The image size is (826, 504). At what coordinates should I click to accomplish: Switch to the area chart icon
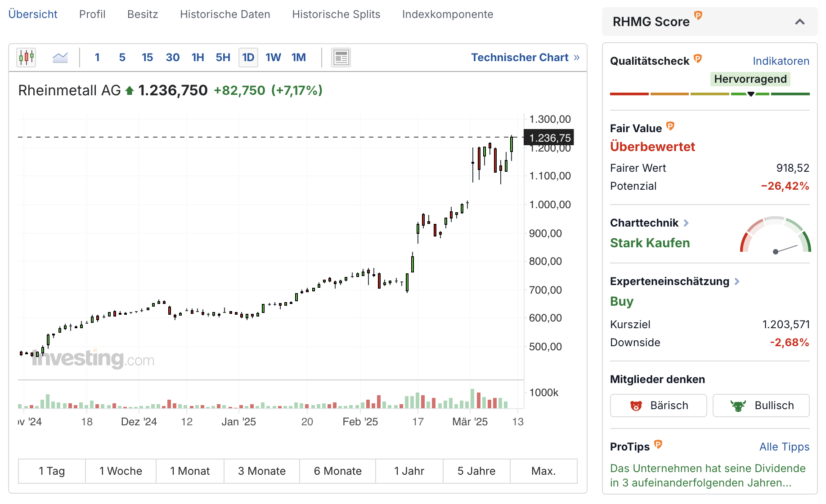pos(60,58)
